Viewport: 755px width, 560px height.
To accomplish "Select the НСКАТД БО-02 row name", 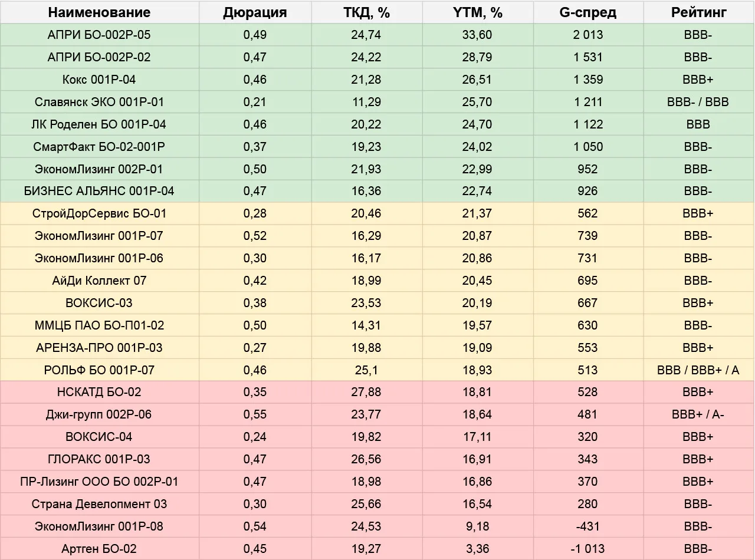I will click(x=99, y=392).
